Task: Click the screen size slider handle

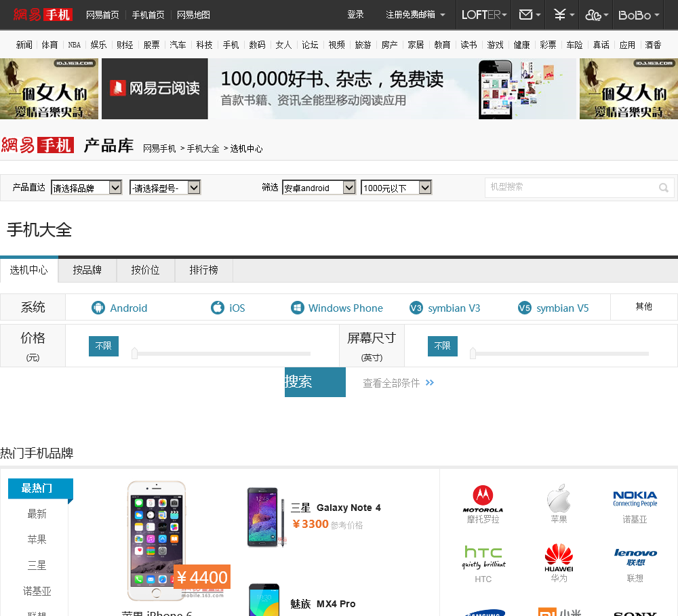Action: (473, 353)
